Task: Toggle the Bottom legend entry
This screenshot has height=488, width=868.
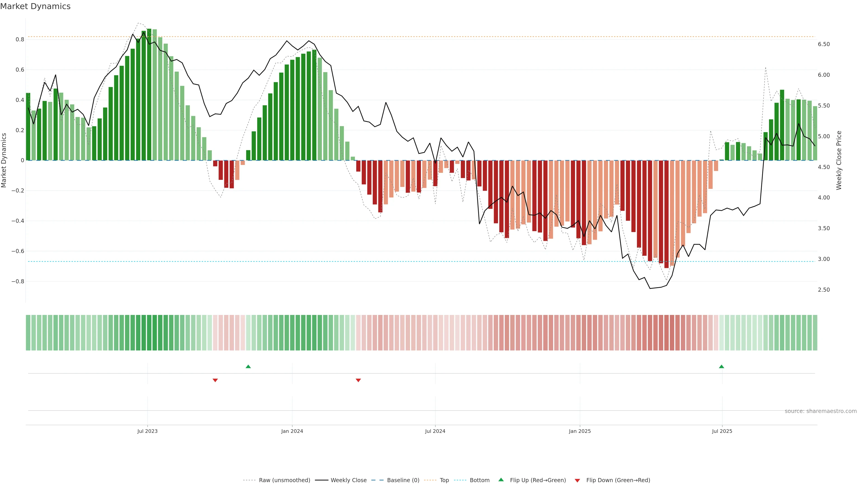Action: click(x=479, y=480)
